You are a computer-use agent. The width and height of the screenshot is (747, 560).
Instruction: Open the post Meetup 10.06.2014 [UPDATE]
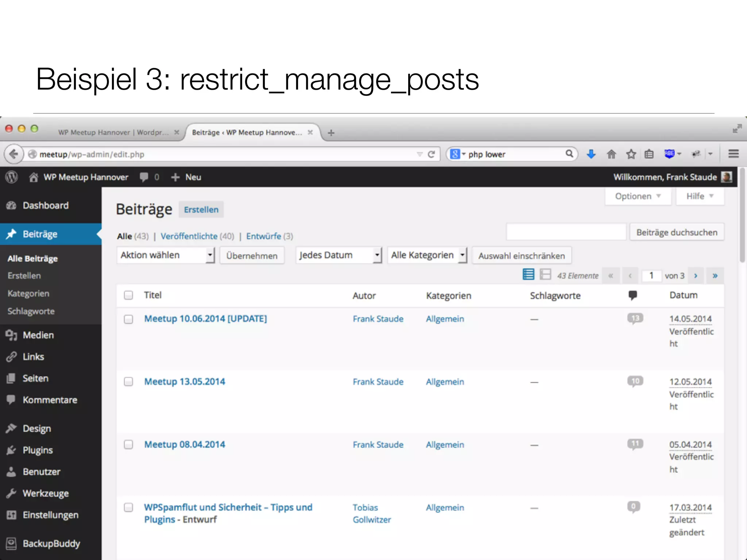coord(206,319)
